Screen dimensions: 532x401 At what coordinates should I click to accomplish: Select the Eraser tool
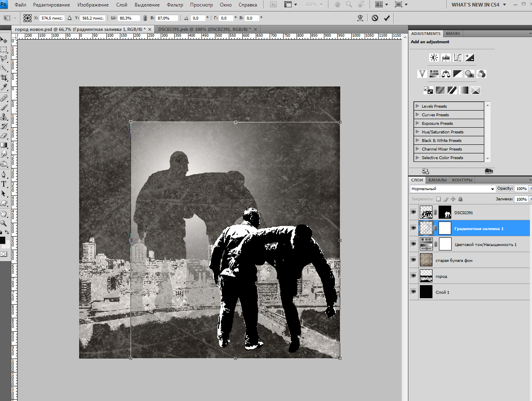pyautogui.click(x=4, y=135)
